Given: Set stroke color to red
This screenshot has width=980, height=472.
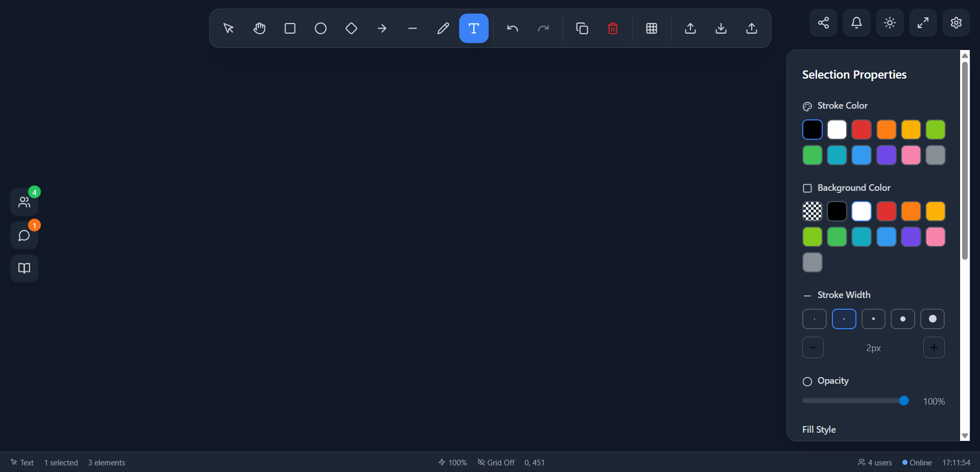Looking at the screenshot, I should (x=862, y=130).
